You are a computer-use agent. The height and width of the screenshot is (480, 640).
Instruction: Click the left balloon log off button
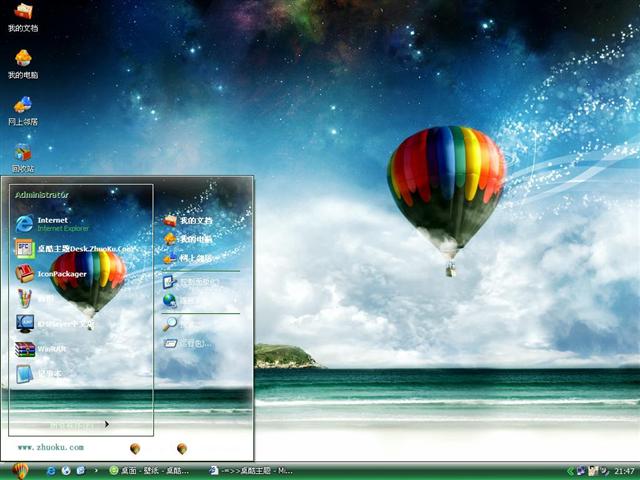[x=135, y=449]
